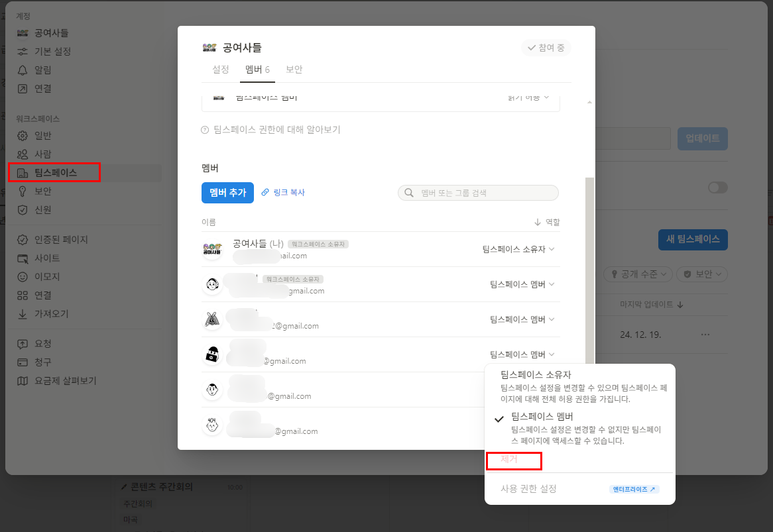Click the 24. 12. 19. date cell

click(x=640, y=335)
